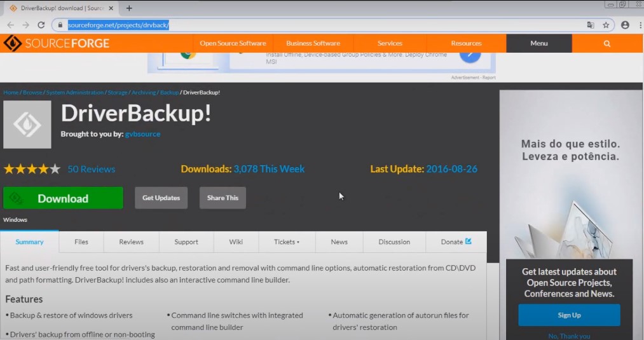Click the Features heading
This screenshot has height=340, width=644.
[24, 299]
